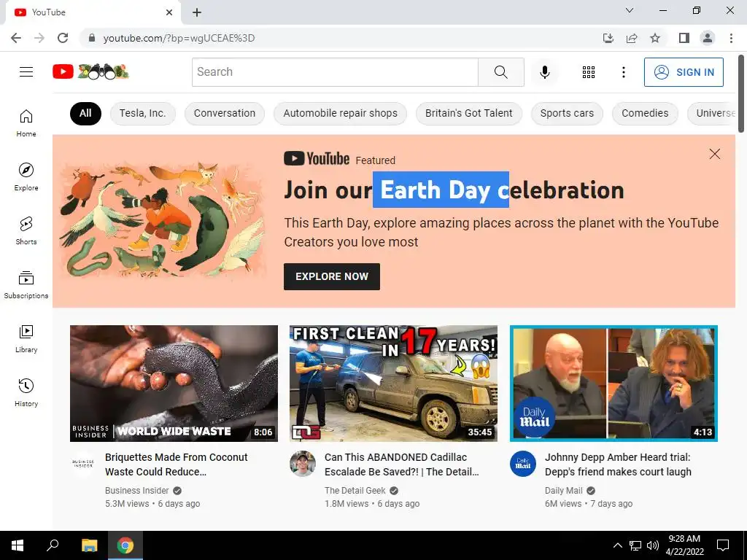This screenshot has height=560, width=747.
Task: Select the Conversation chip
Action: point(225,113)
